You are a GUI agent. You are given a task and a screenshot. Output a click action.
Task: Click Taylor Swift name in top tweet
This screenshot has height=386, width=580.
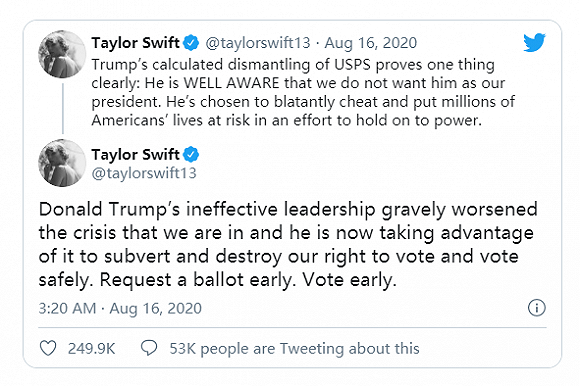pos(135,43)
